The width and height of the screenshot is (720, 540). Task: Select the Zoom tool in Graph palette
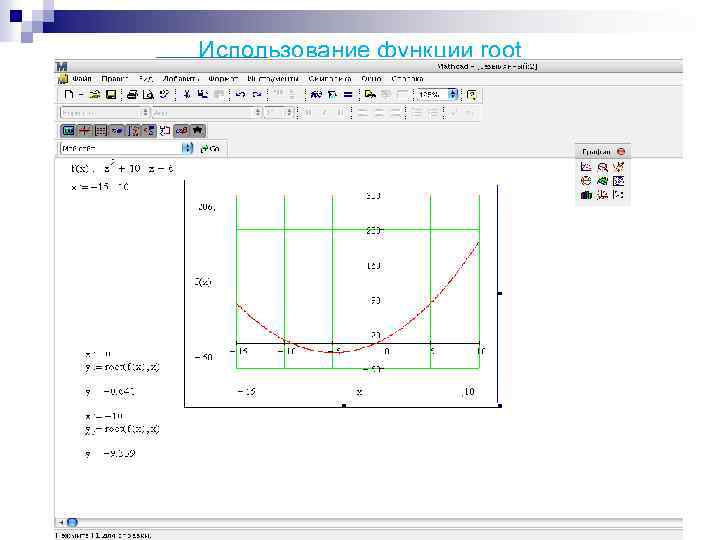[602, 167]
